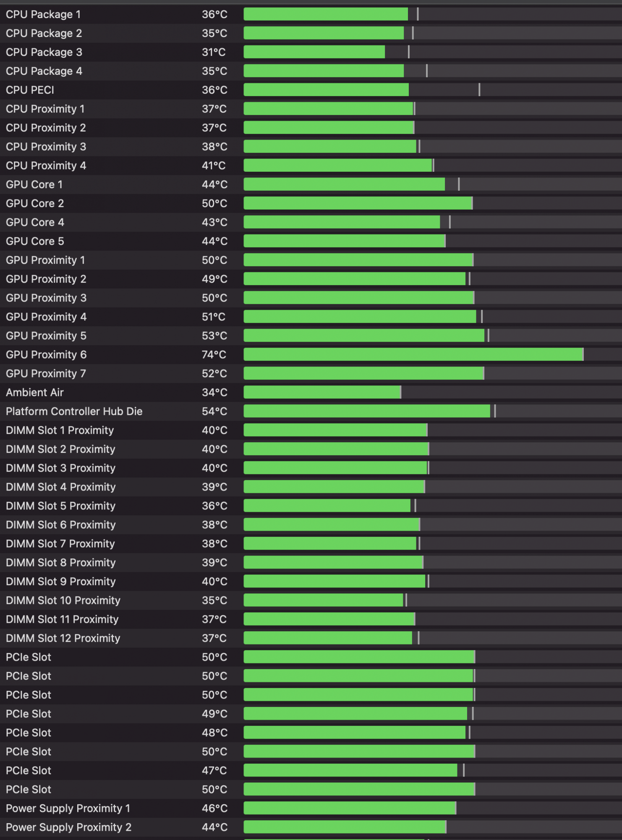Click the DIMM Slot 1 Proximity label
This screenshot has width=622, height=840.
[60, 430]
